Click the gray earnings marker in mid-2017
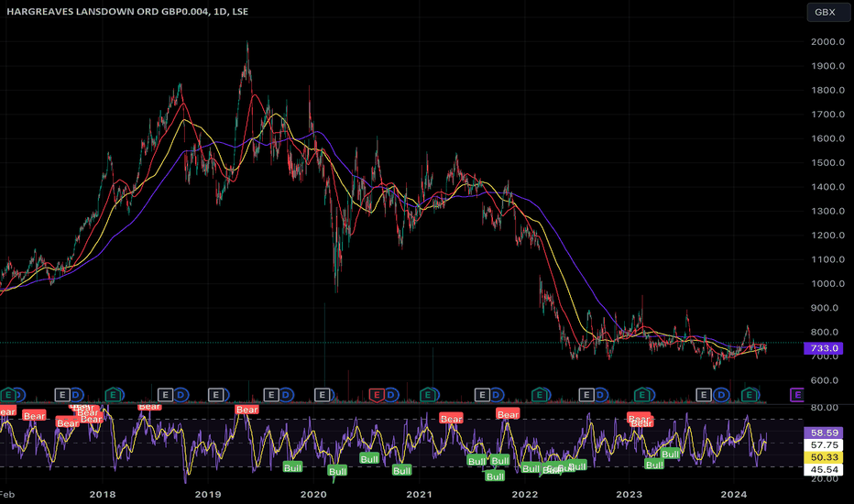 pyautogui.click(x=62, y=394)
